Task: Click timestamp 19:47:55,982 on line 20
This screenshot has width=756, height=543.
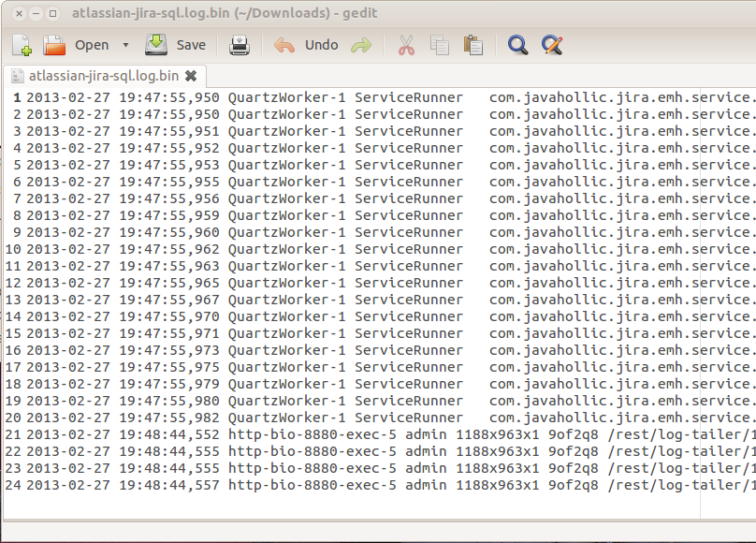Action: pos(169,418)
